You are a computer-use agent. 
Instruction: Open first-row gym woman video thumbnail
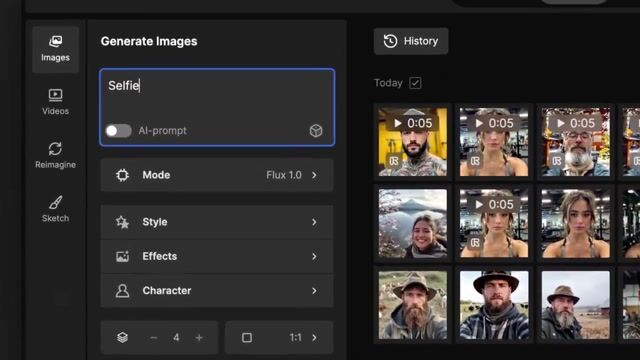click(x=494, y=142)
